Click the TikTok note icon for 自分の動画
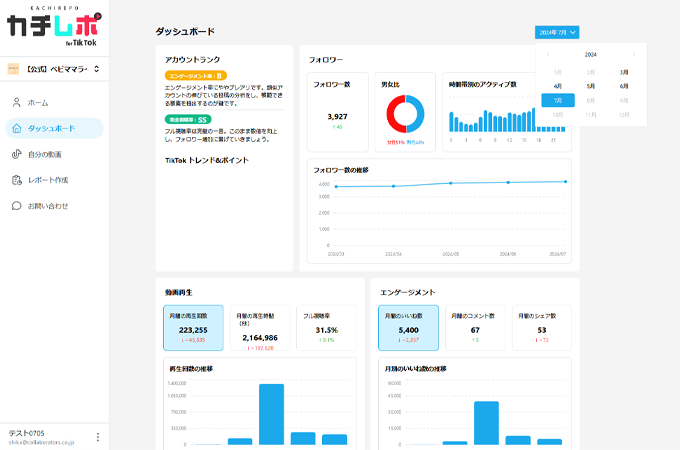680x450 pixels. 16,154
